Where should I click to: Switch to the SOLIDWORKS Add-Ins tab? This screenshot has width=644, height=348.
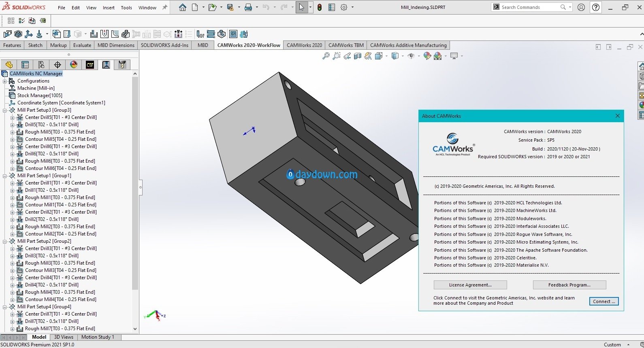tap(164, 45)
